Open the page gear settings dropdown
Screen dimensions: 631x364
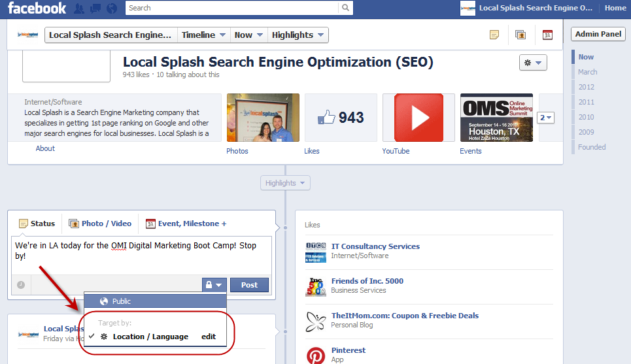533,63
